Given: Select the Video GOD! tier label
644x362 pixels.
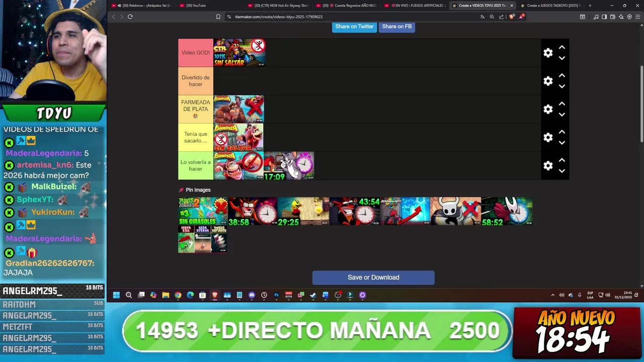Looking at the screenshot, I should [x=196, y=53].
